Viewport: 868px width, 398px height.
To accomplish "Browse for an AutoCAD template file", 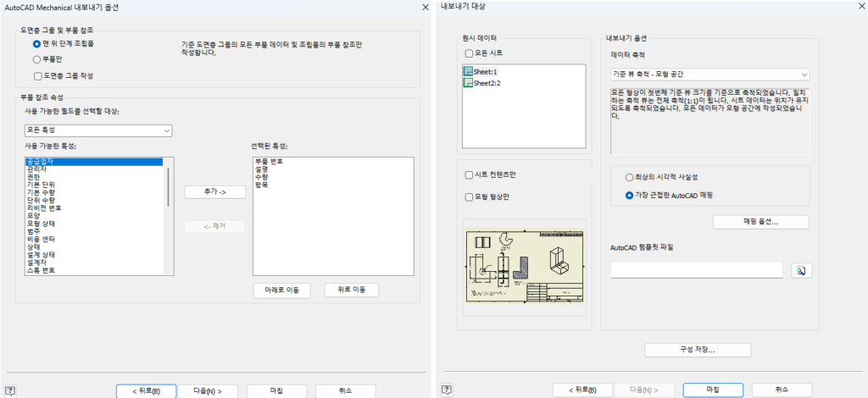I will [x=802, y=270].
